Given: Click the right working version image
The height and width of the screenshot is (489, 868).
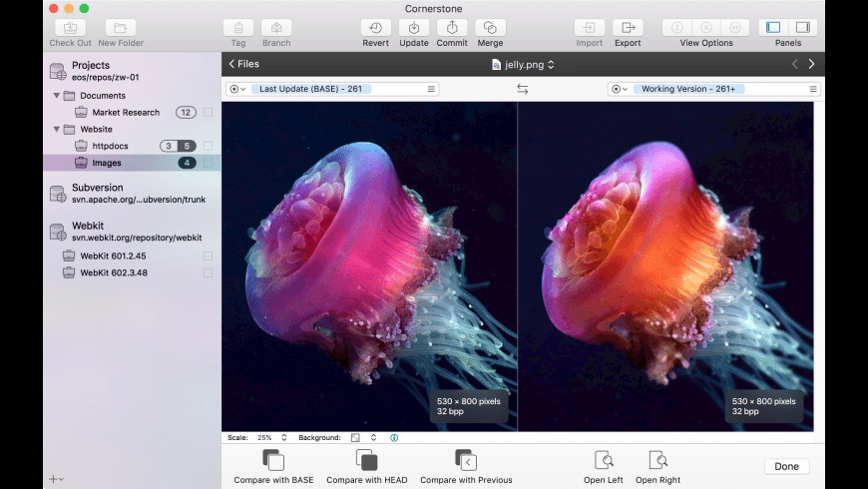Looking at the screenshot, I should pyautogui.click(x=665, y=265).
